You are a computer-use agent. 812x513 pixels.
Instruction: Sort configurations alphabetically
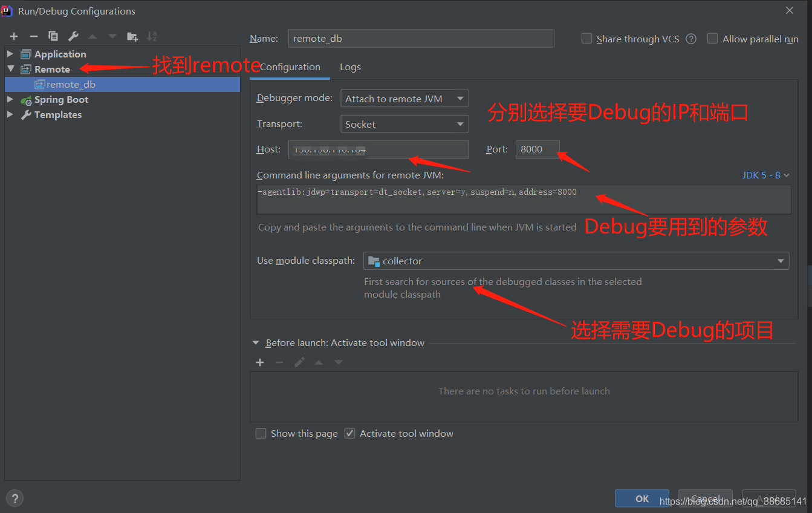(151, 36)
